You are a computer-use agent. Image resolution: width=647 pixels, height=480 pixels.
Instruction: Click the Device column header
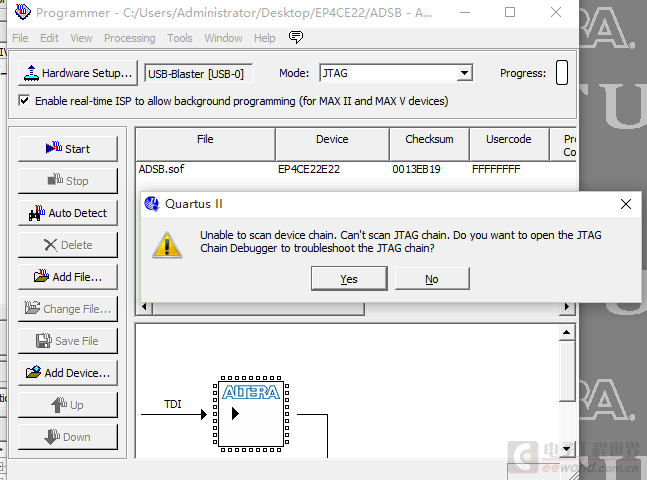(332, 144)
